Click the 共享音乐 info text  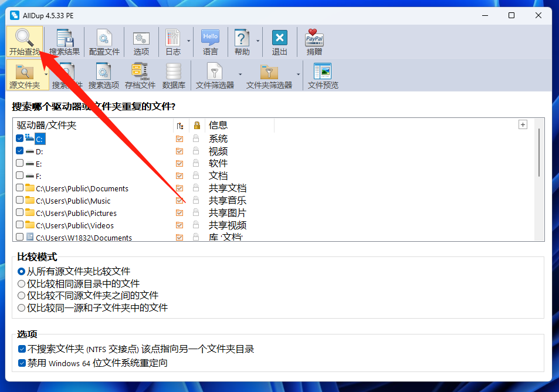(x=228, y=201)
